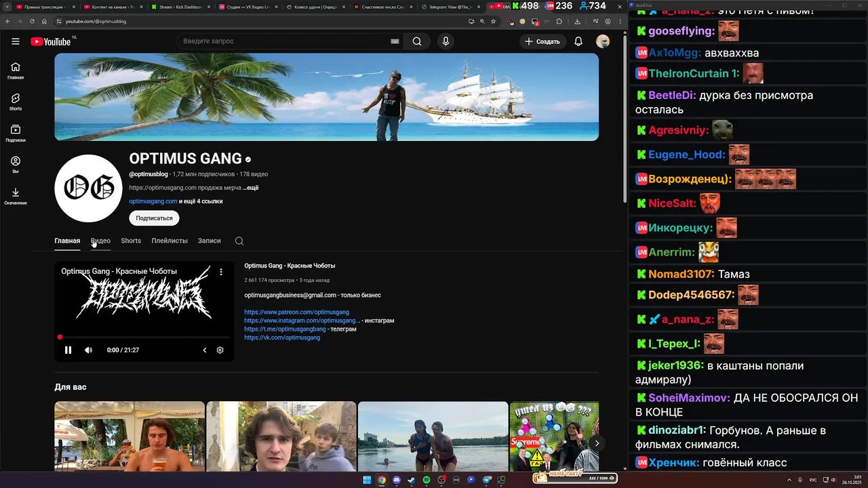The width and height of the screenshot is (868, 488).
Task: Search within the channel via the tab magnifier
Action: [x=239, y=241]
